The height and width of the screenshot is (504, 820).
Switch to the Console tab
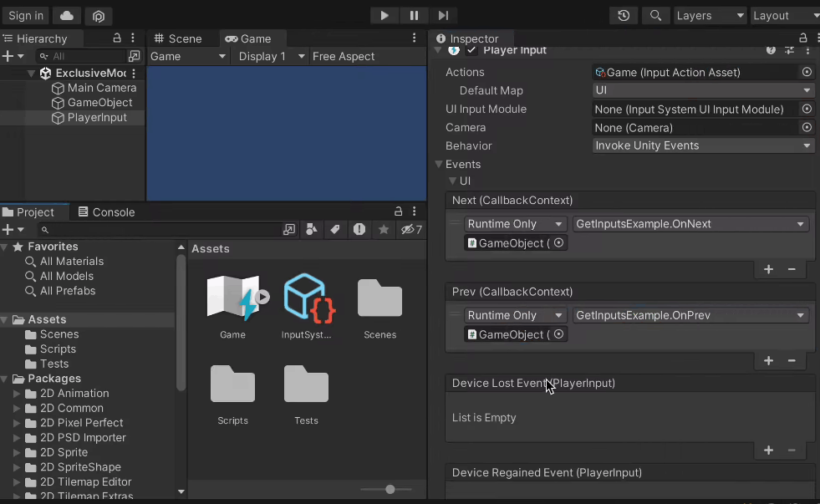[x=107, y=211]
